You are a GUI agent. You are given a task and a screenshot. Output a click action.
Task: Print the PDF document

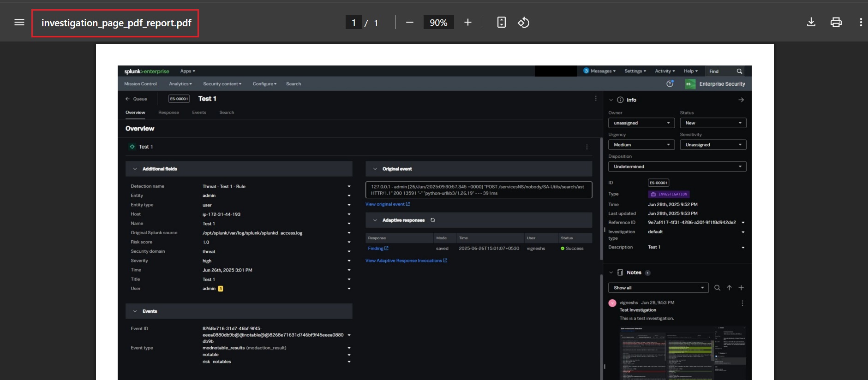pyautogui.click(x=836, y=22)
